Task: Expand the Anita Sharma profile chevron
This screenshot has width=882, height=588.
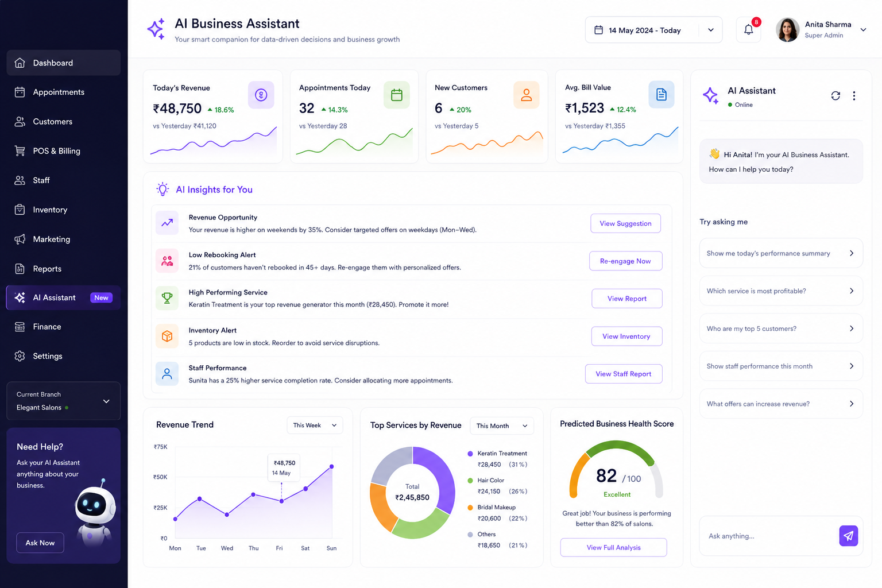Action: [x=863, y=30]
